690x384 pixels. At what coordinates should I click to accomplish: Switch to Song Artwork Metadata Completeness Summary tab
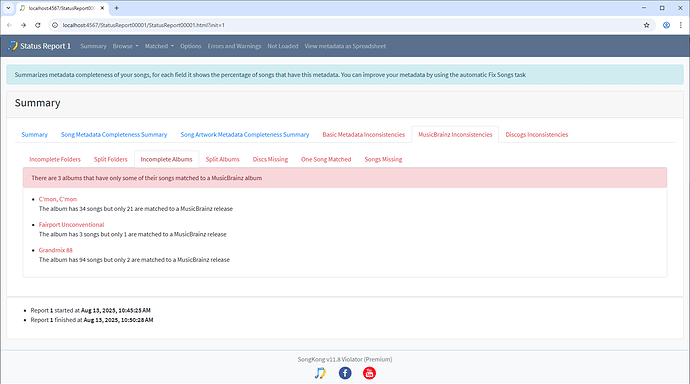pyautogui.click(x=245, y=135)
